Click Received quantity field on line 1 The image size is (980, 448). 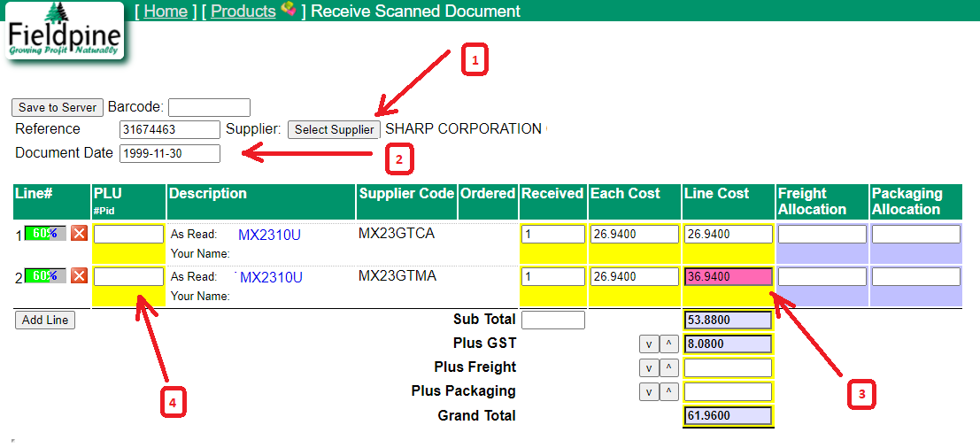pyautogui.click(x=553, y=235)
